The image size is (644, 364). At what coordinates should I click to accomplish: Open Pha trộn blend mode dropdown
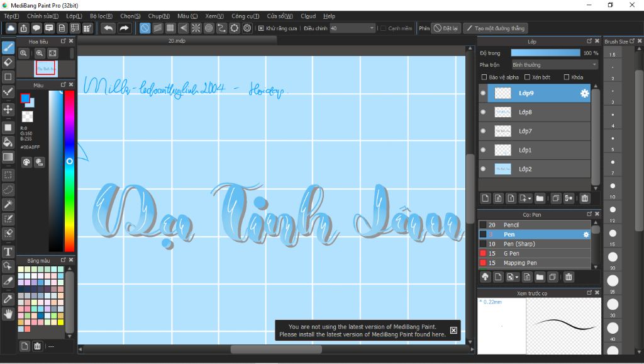pyautogui.click(x=555, y=65)
